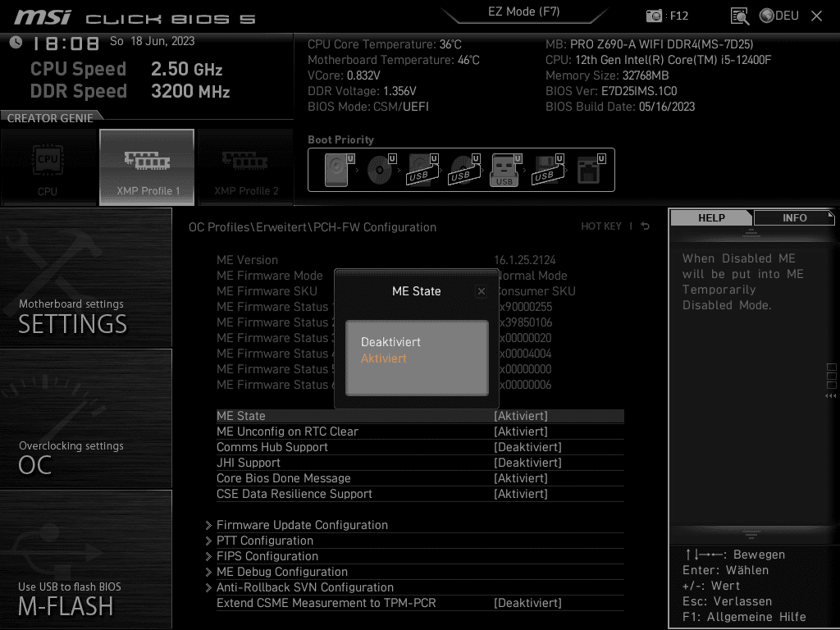840x630 pixels.
Task: Change Extend CSME Measurement to TPM-PCR value
Action: [x=527, y=603]
